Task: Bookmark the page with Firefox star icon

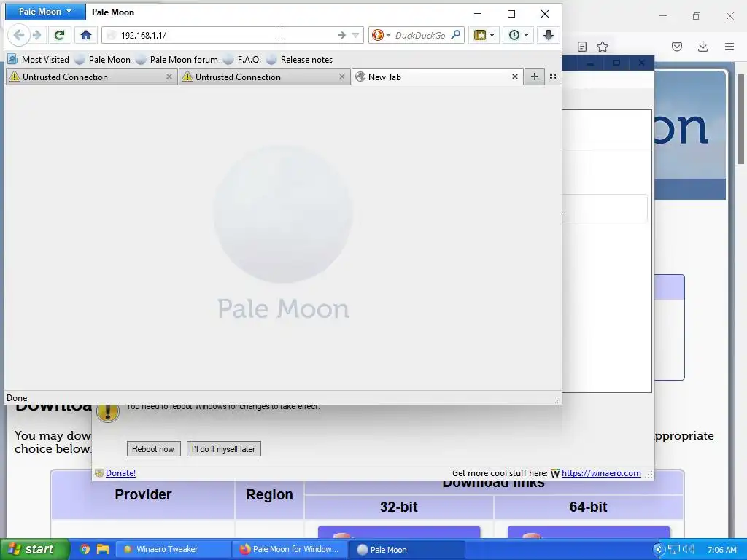Action: point(603,47)
